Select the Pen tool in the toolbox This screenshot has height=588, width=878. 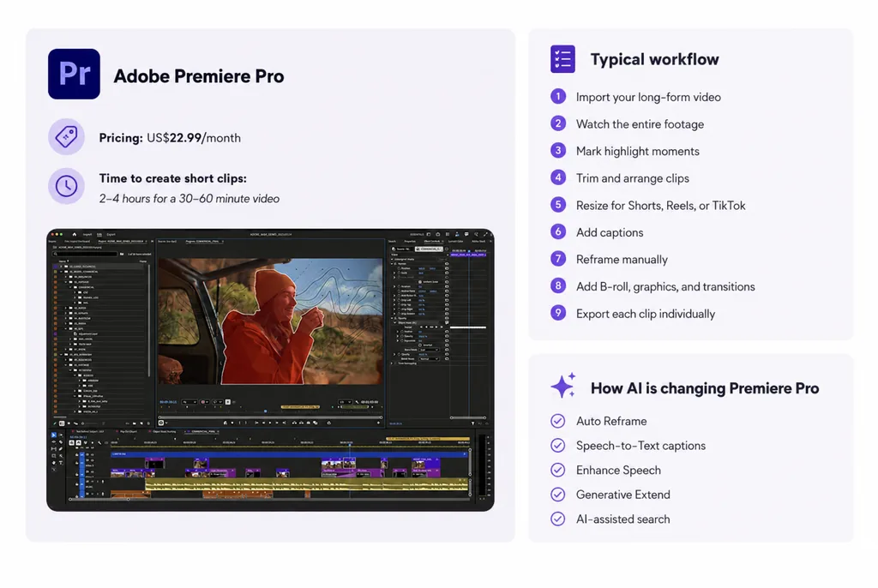61,449
